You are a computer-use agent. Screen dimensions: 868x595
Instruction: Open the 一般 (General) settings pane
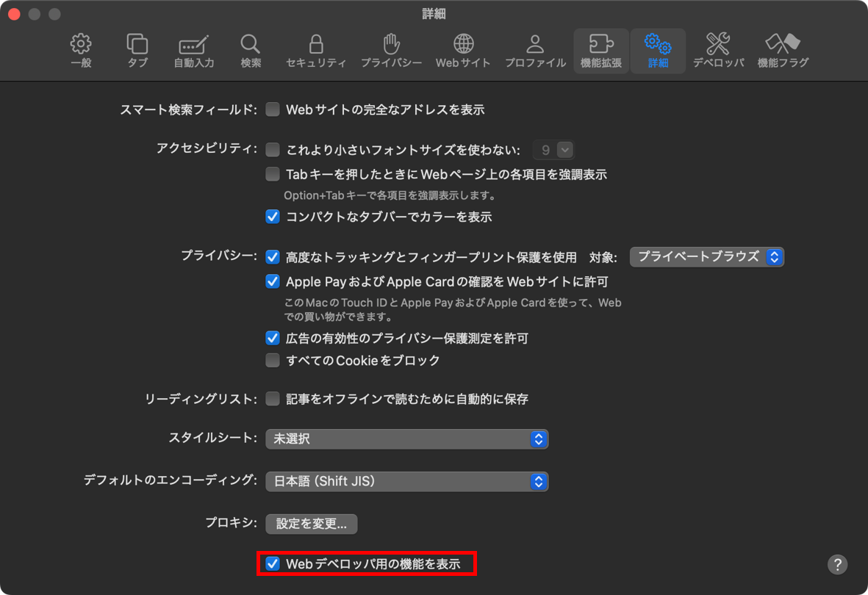81,51
